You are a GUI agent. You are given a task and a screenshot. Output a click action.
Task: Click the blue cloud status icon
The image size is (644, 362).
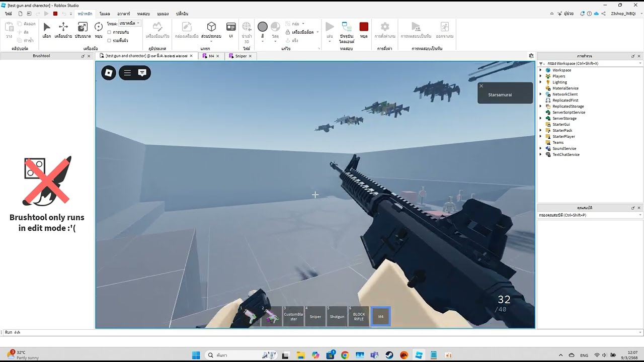click(596, 14)
